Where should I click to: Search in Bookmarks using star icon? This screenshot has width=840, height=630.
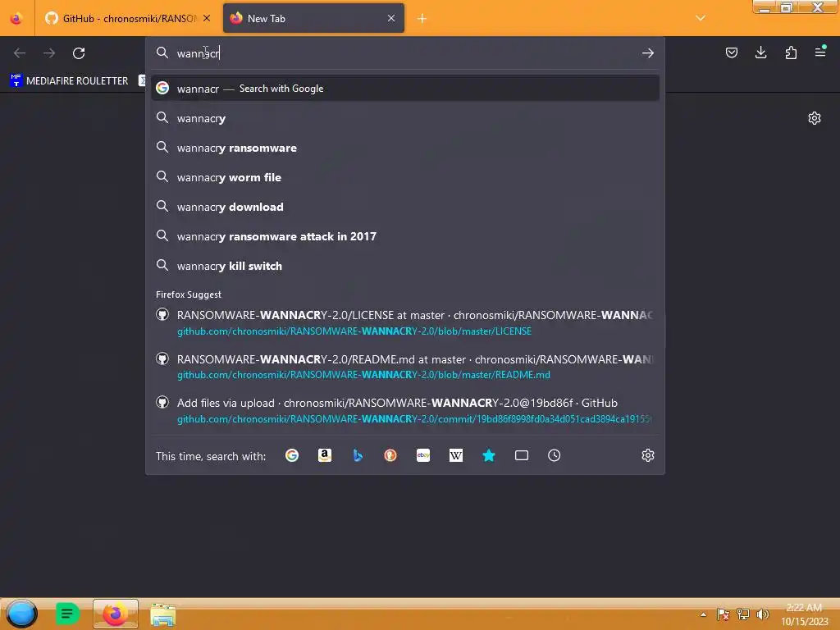pos(489,455)
